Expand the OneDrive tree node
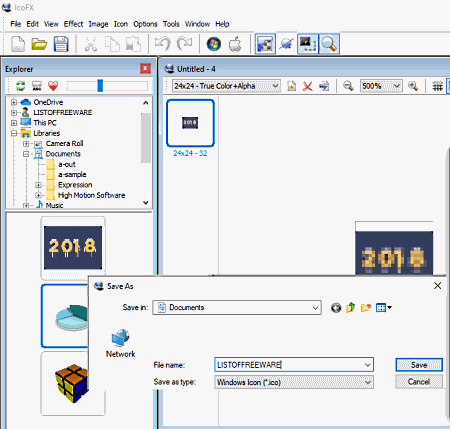Viewport: 450px width, 429px height. [14, 102]
